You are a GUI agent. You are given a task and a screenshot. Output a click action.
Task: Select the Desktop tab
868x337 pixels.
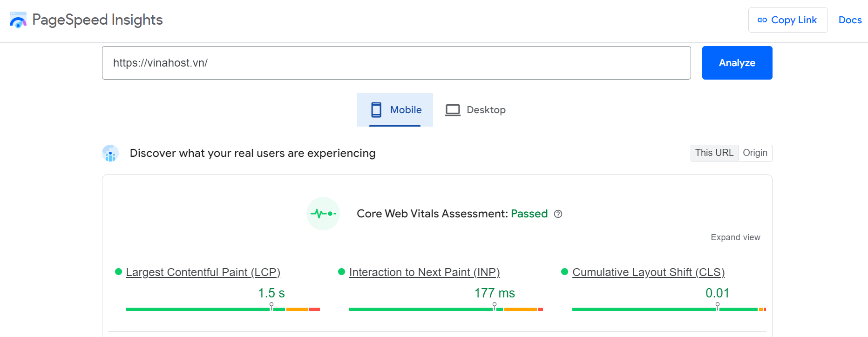[x=475, y=110]
